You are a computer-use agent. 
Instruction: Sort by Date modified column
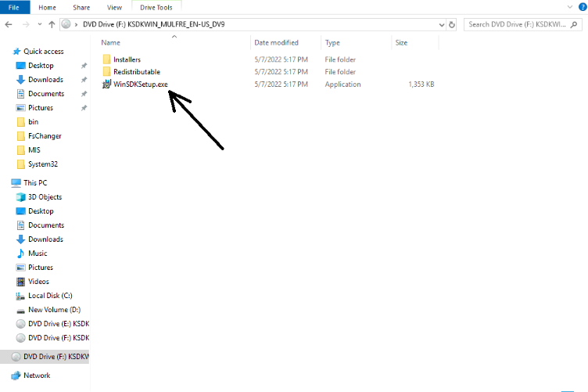tap(276, 43)
